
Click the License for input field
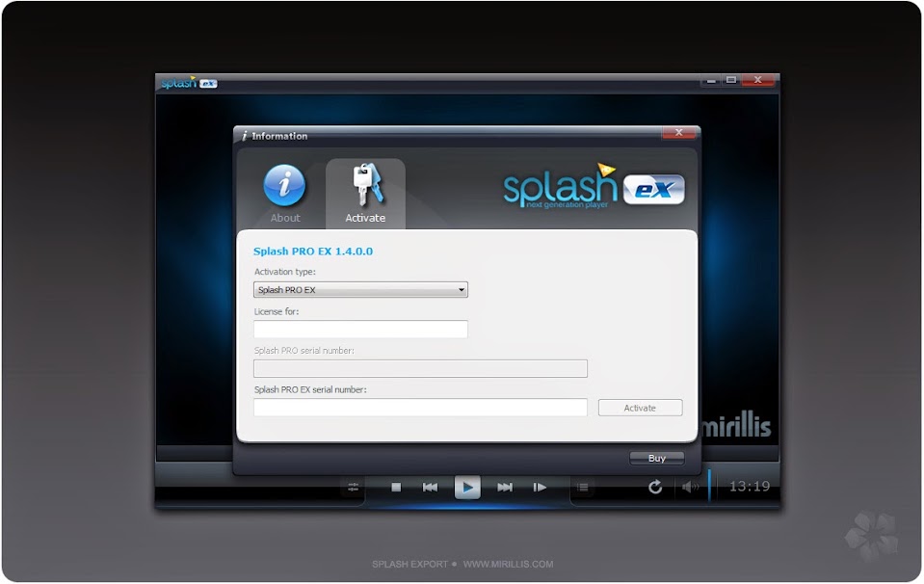pos(360,329)
